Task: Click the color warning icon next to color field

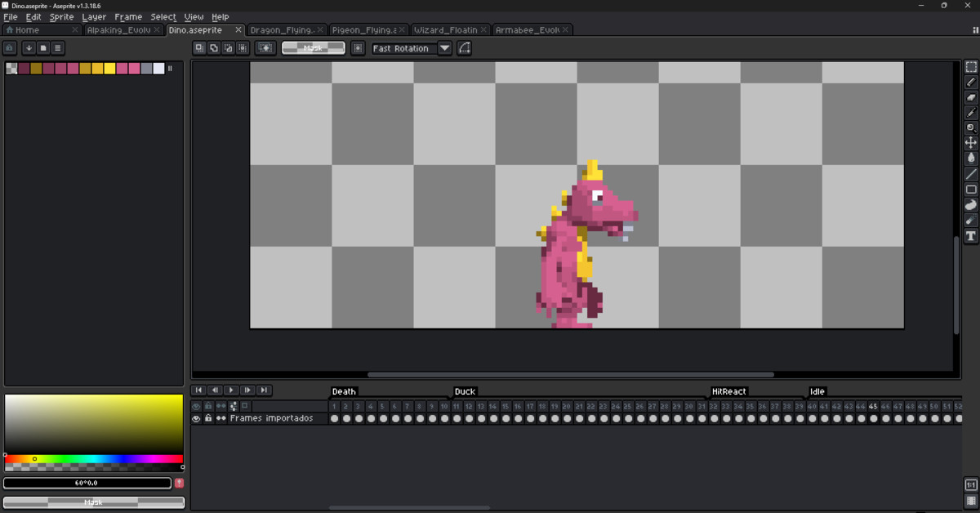Action: pos(180,483)
